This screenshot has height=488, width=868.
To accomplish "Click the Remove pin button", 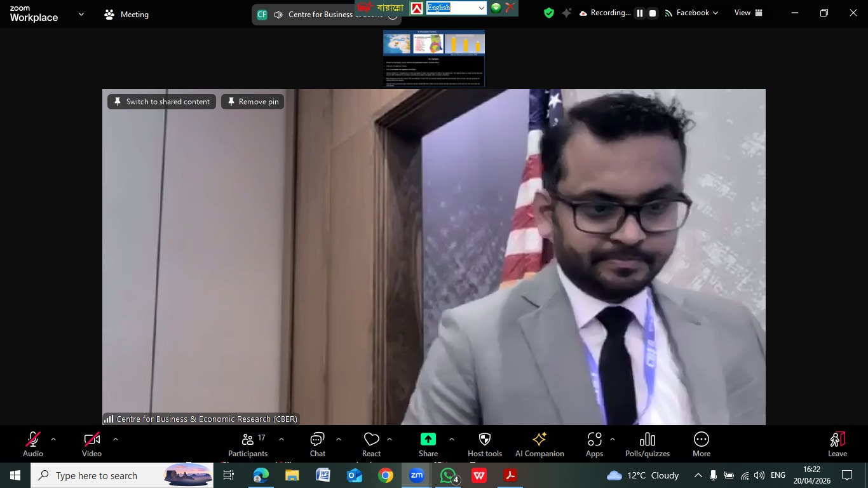I will click(x=253, y=102).
